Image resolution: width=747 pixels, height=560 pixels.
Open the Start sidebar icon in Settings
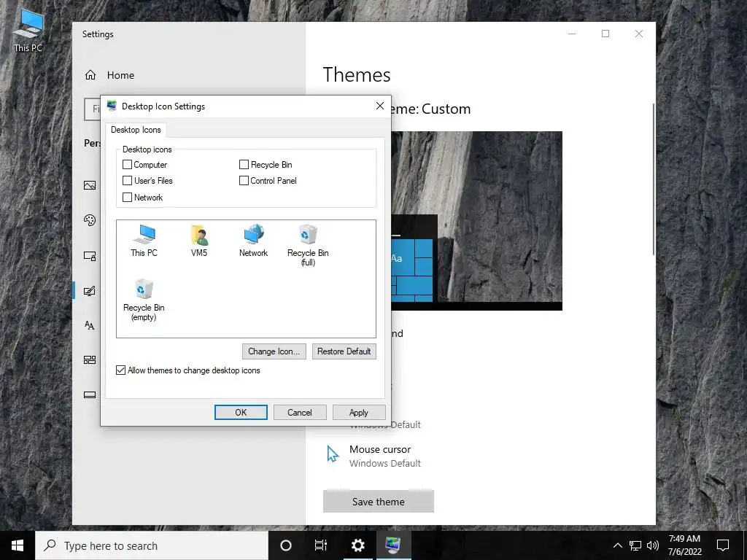(90, 359)
